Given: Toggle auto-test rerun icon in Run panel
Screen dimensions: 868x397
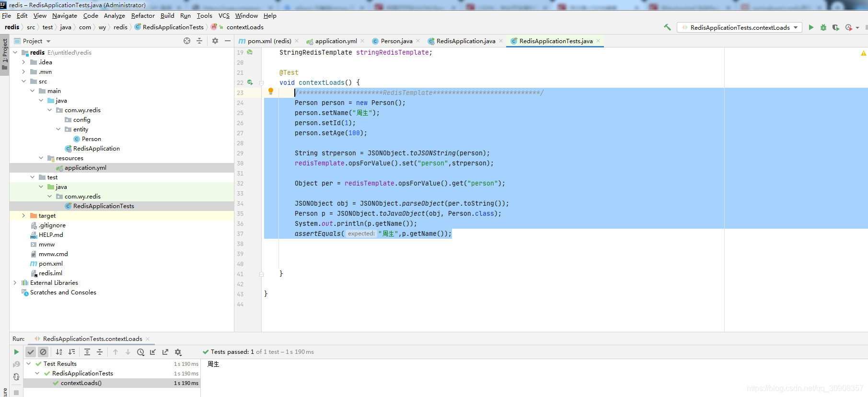Looking at the screenshot, I should click(16, 377).
